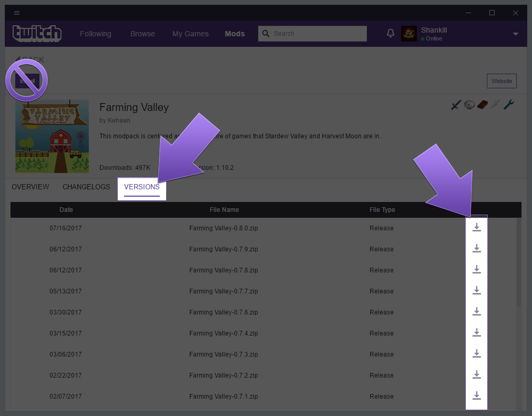Click the versions list scrollbar
The image size is (532, 416).
519,262
